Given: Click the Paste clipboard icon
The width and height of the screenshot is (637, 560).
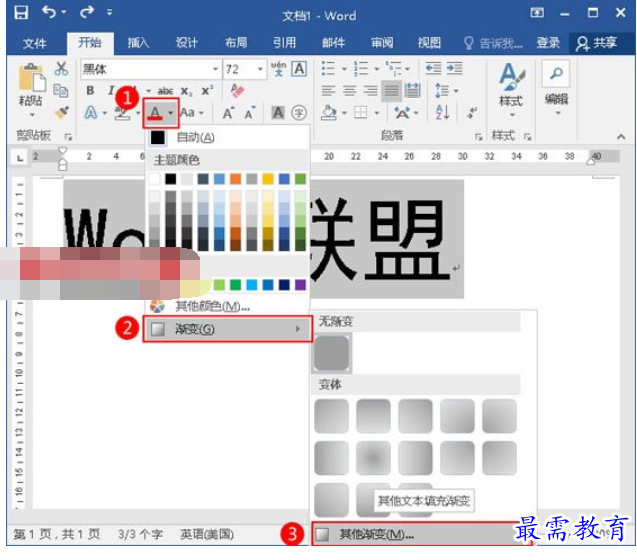Looking at the screenshot, I should (31, 77).
